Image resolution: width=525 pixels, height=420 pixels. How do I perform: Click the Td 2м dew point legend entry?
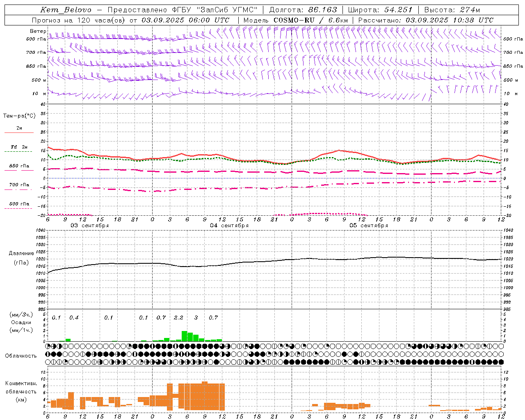(19, 147)
